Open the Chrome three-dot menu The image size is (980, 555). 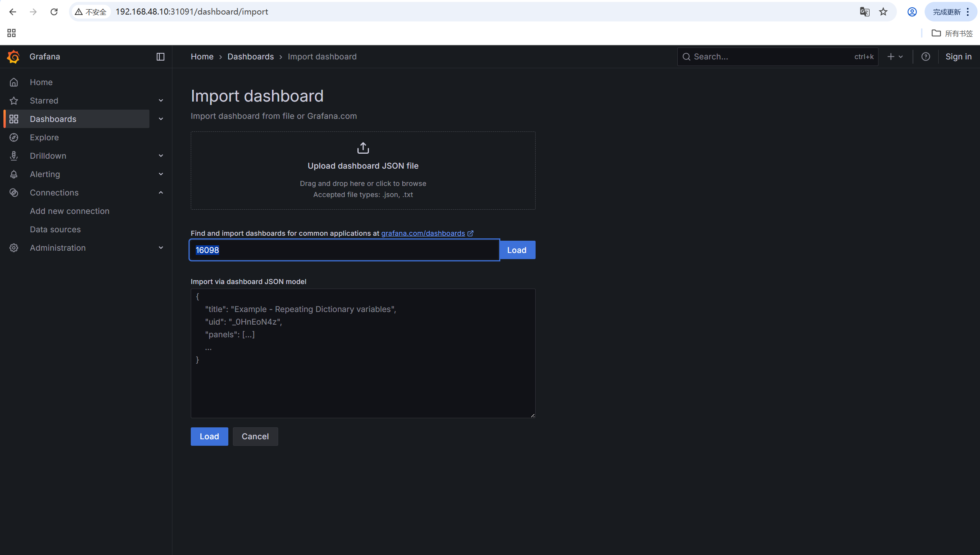[968, 12]
